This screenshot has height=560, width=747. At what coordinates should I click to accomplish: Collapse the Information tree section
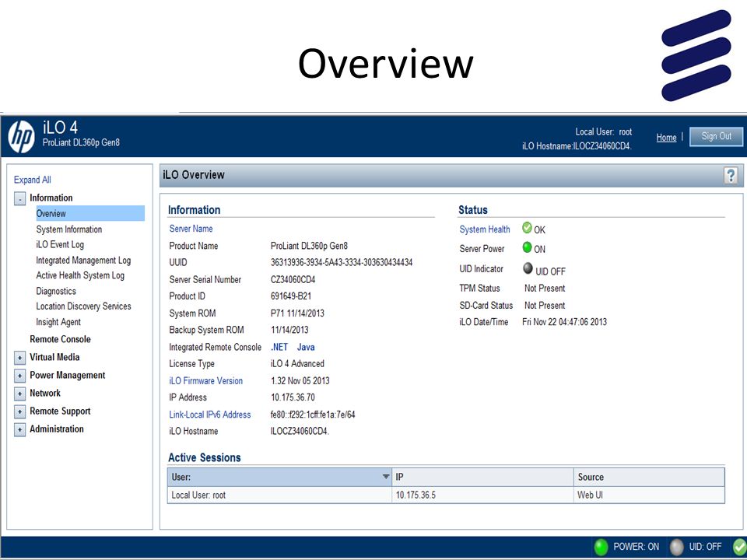(x=19, y=198)
